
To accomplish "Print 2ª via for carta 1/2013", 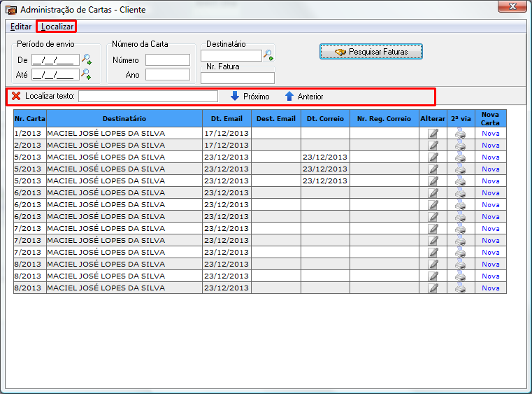I will click(x=461, y=133).
